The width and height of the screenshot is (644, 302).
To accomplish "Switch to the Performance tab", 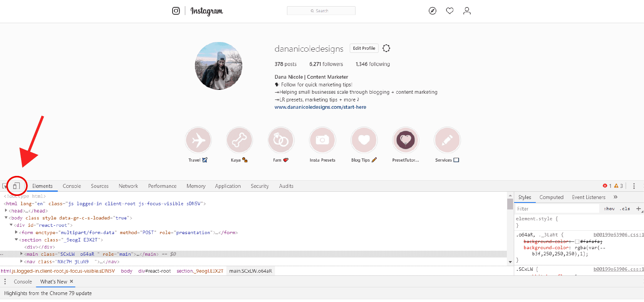I will [162, 186].
